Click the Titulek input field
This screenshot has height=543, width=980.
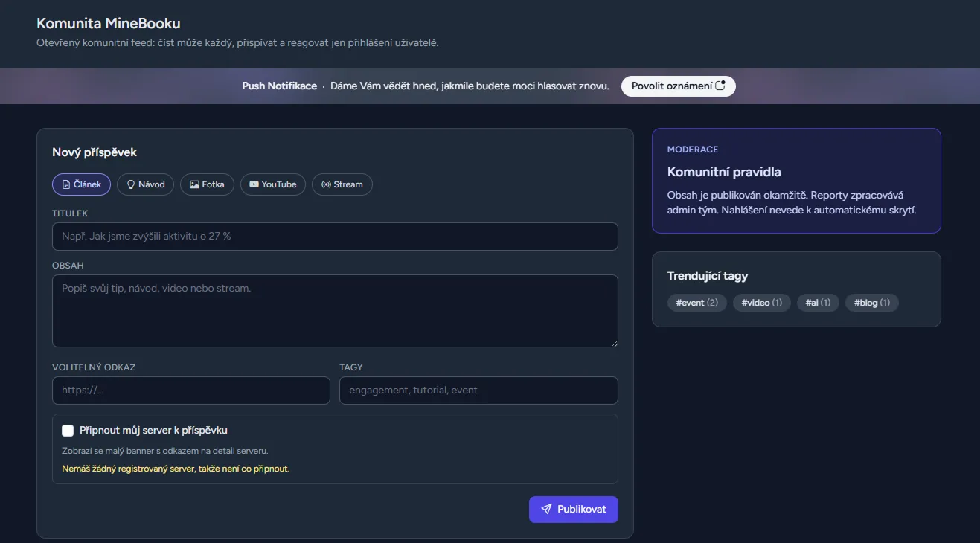[x=335, y=237]
